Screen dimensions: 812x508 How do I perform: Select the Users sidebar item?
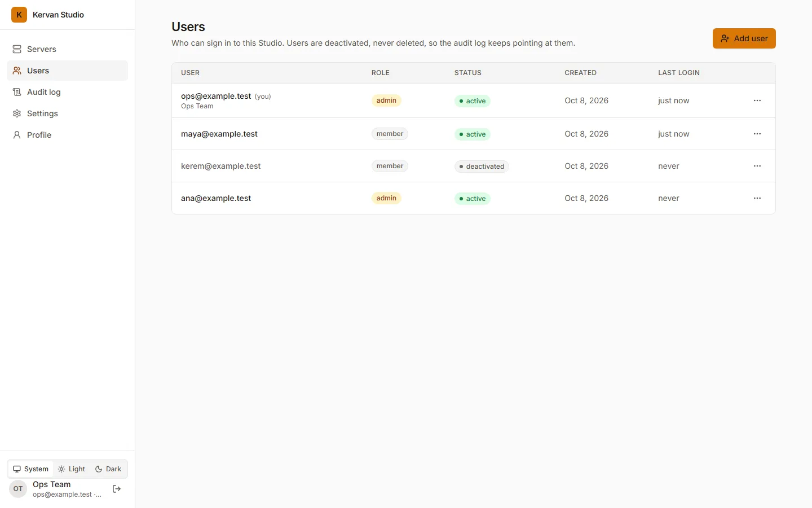(67, 71)
